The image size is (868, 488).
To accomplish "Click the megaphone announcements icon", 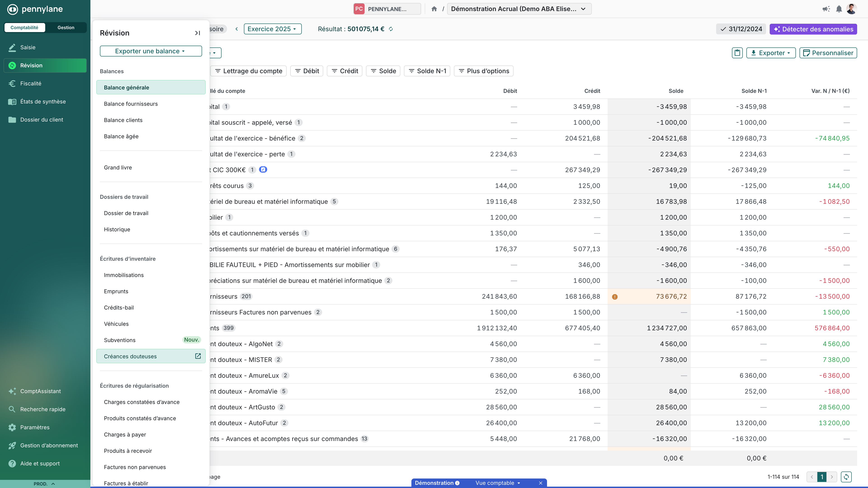I will pos(826,9).
